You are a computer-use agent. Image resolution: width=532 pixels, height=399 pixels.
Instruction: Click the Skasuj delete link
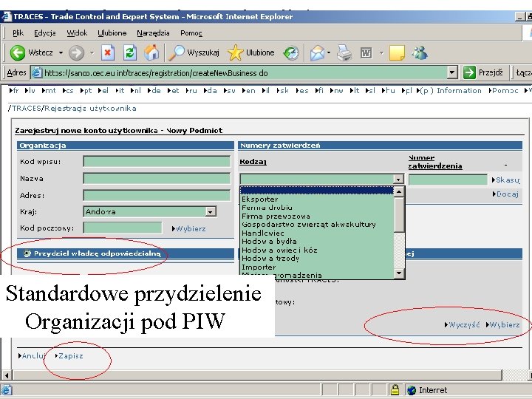click(x=506, y=180)
